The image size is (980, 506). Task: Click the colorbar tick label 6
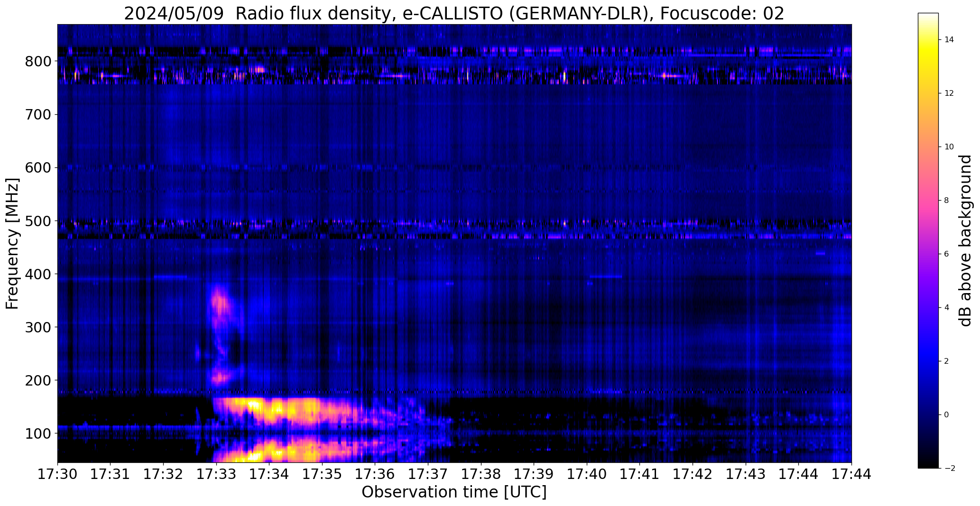tap(947, 254)
